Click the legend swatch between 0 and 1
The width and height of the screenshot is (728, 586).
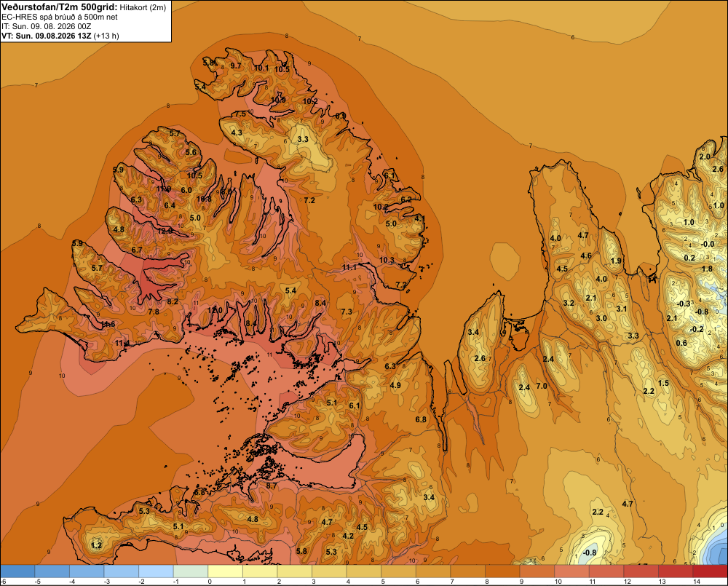(x=225, y=571)
